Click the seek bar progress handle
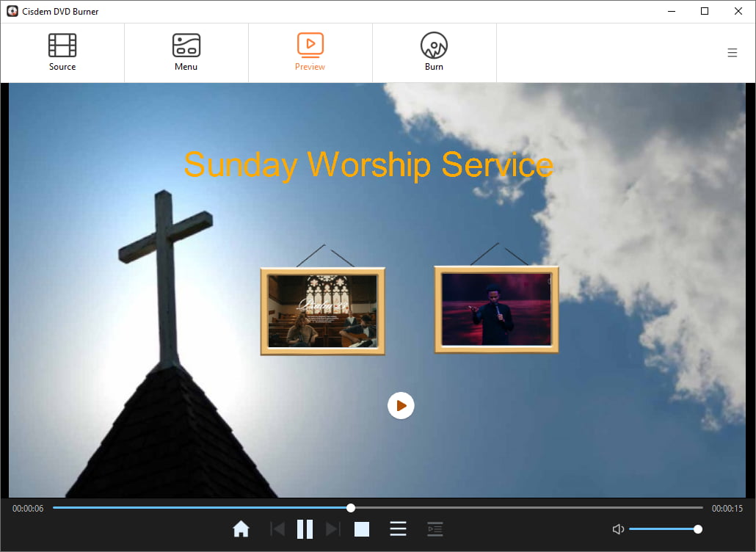Viewport: 756px width, 552px height. [350, 507]
